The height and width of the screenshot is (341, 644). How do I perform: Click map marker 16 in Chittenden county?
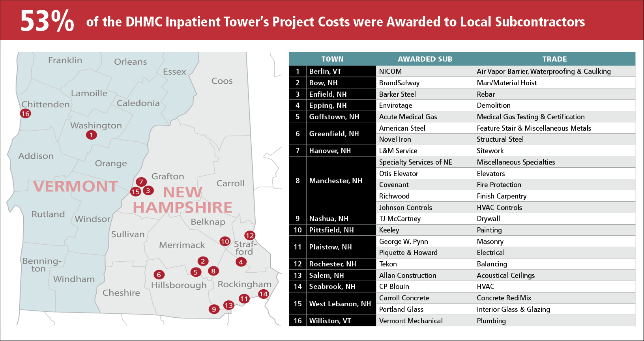[25, 114]
